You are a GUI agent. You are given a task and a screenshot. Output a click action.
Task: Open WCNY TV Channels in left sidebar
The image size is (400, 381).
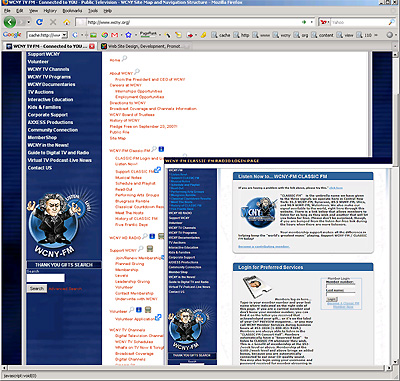point(48,69)
